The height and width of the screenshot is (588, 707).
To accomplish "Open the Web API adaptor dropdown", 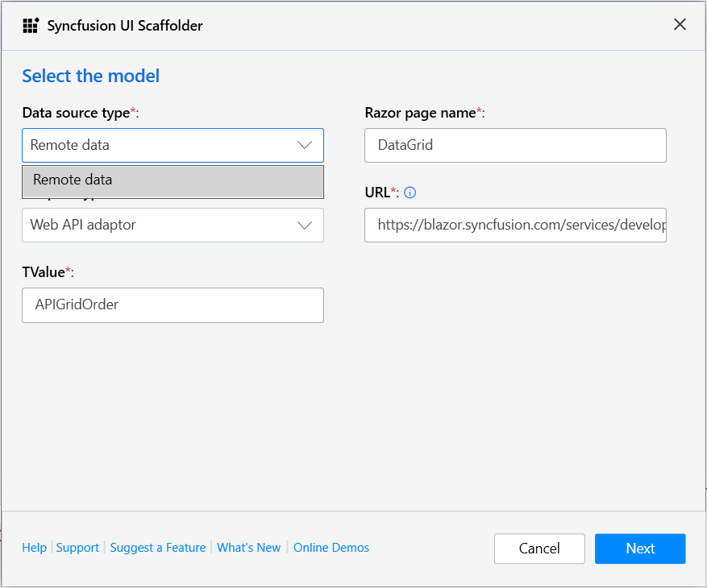I will [173, 225].
